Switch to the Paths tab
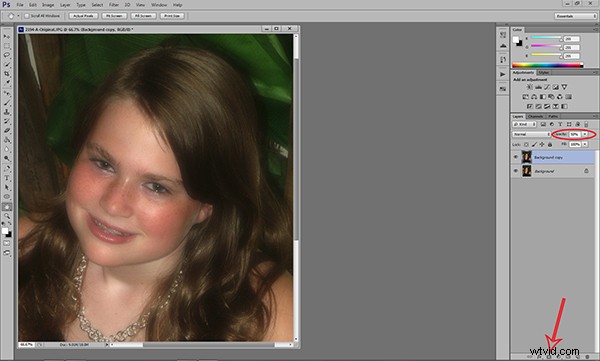The height and width of the screenshot is (361, 600). tap(553, 116)
